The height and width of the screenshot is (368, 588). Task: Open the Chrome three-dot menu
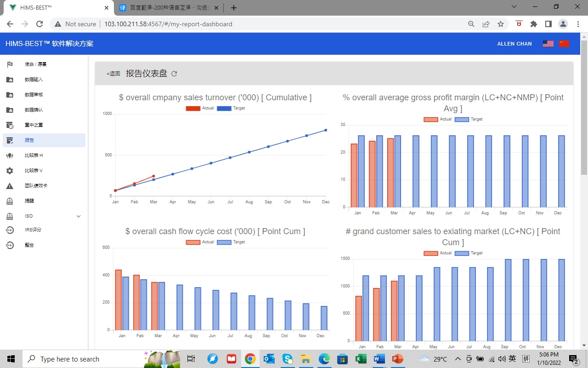click(577, 24)
